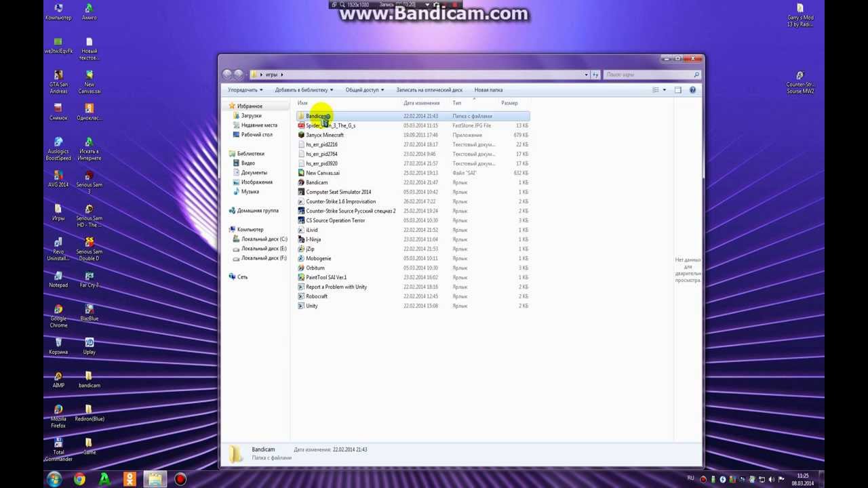Open the Упорядочить menu
This screenshot has height=488, width=868.
coord(245,89)
